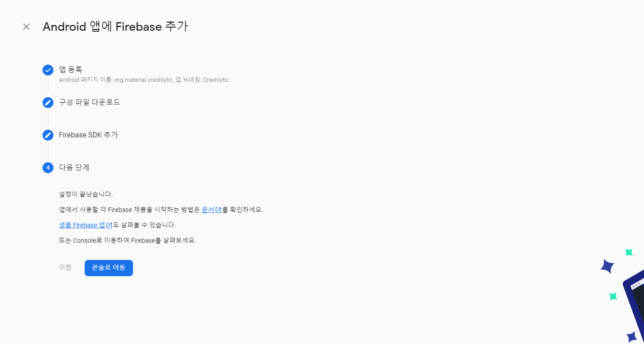Open the 문서 documentation link
The image size is (644, 344).
point(208,210)
